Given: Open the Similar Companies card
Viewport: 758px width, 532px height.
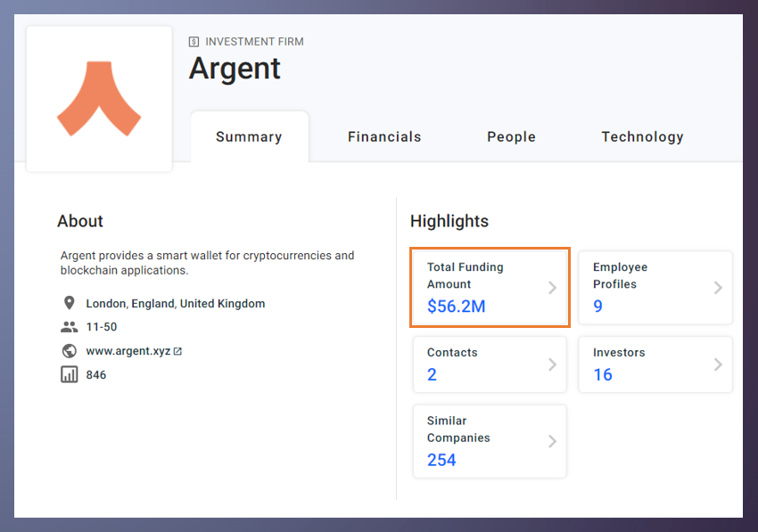Looking at the screenshot, I should coord(490,441).
